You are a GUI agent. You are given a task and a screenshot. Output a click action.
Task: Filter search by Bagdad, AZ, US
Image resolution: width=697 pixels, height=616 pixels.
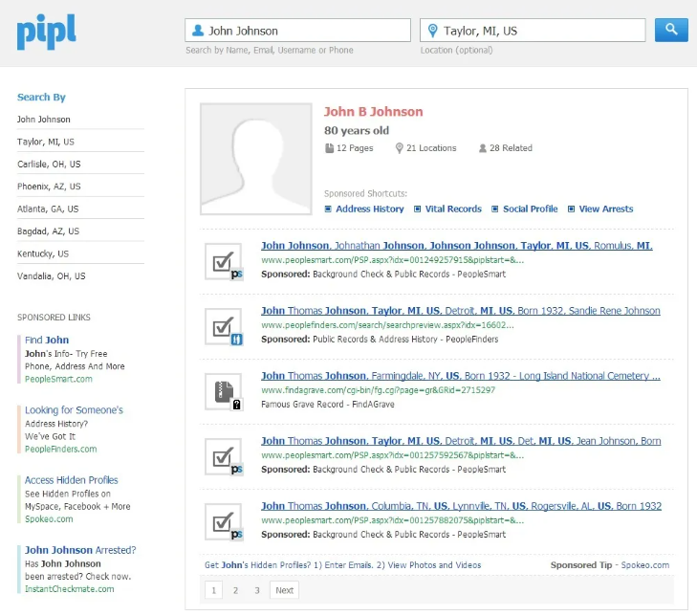coord(48,231)
